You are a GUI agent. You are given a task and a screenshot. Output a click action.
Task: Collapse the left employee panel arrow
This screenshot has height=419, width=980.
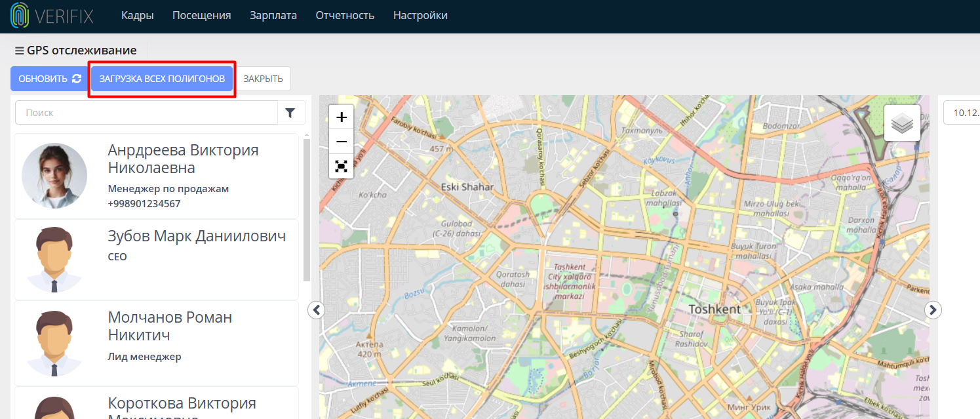point(316,309)
